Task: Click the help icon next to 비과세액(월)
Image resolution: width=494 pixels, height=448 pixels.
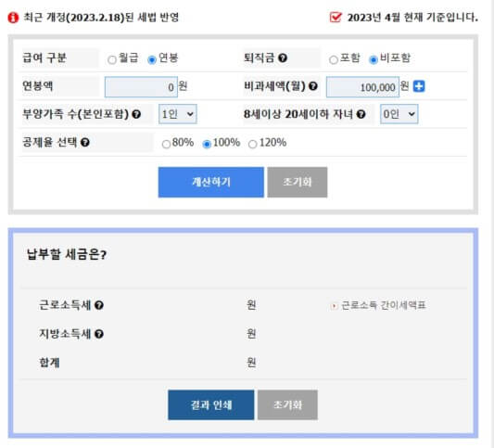Action: pyautogui.click(x=313, y=86)
